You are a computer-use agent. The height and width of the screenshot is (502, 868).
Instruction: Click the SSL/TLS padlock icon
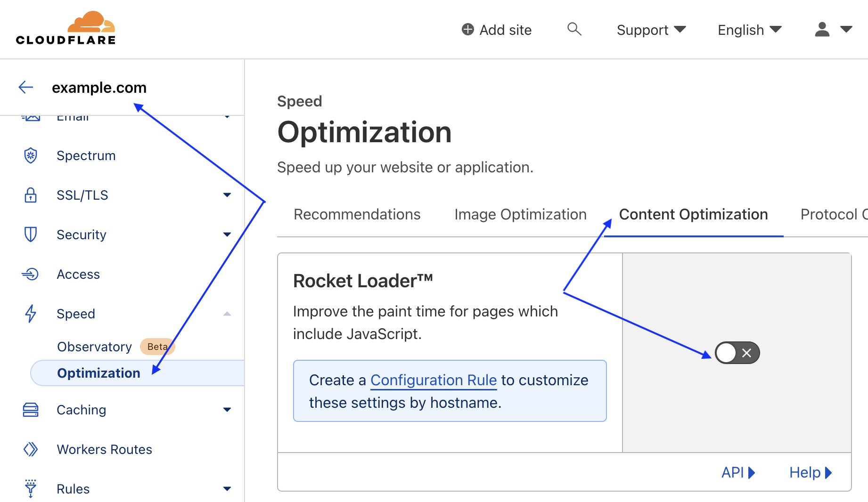point(30,195)
